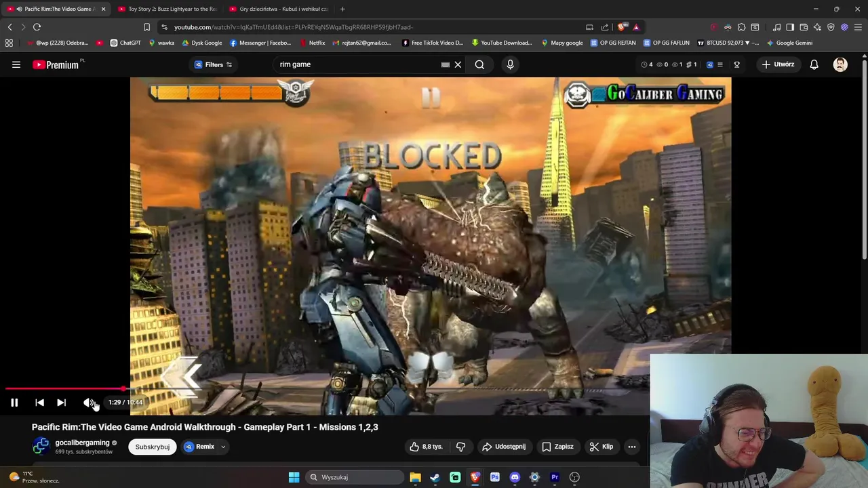The width and height of the screenshot is (868, 488).
Task: Open the Filters options button
Action: (x=214, y=64)
